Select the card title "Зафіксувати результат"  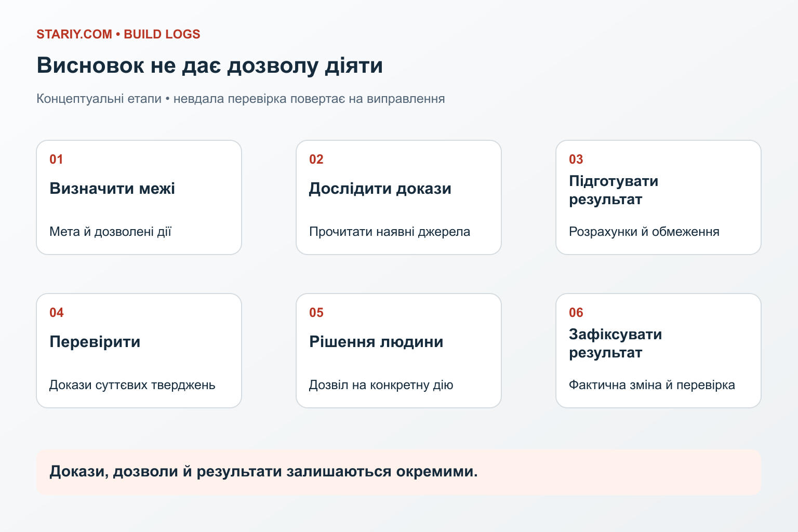coord(616,343)
